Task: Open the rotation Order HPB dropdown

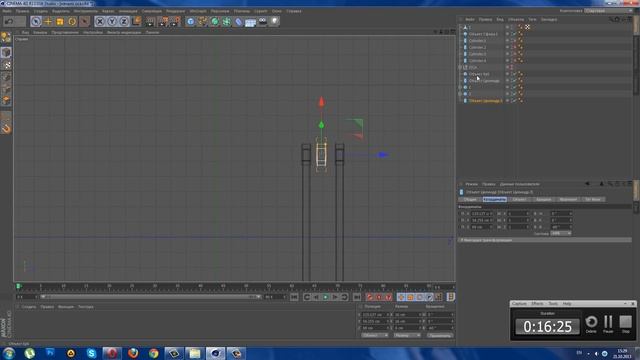Action: tap(561, 233)
